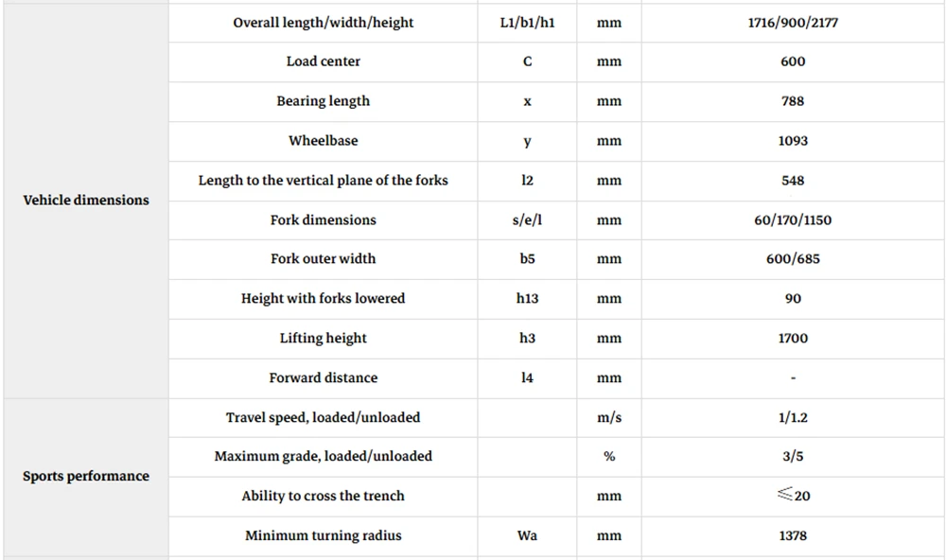946x560 pixels.
Task: Select the Minimum turning radius label
Action: [323, 535]
